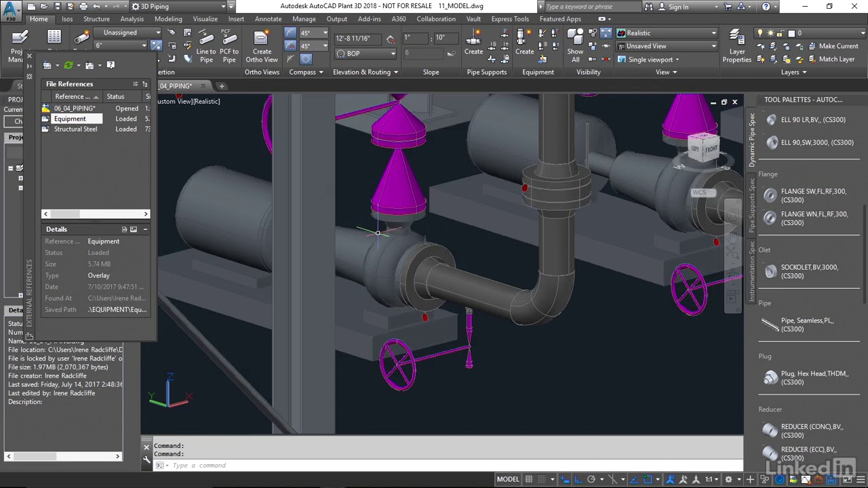Viewport: 868px width, 488px height.
Task: Expand the Elevation & Routing panel
Action: tap(366, 72)
